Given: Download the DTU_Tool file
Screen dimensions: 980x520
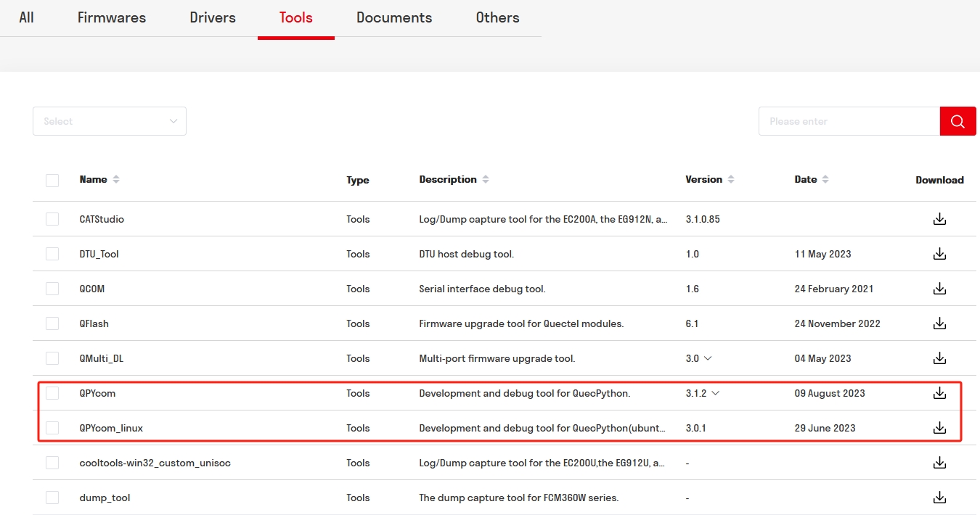Looking at the screenshot, I should (x=939, y=254).
